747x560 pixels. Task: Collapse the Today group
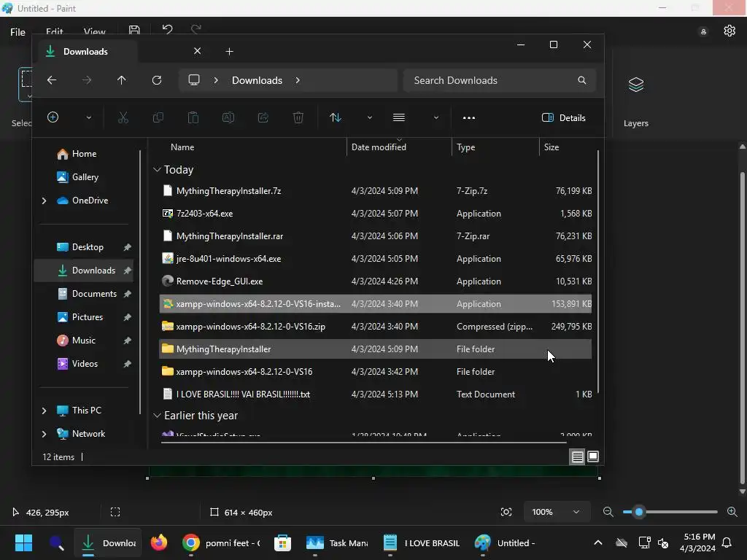pos(157,169)
